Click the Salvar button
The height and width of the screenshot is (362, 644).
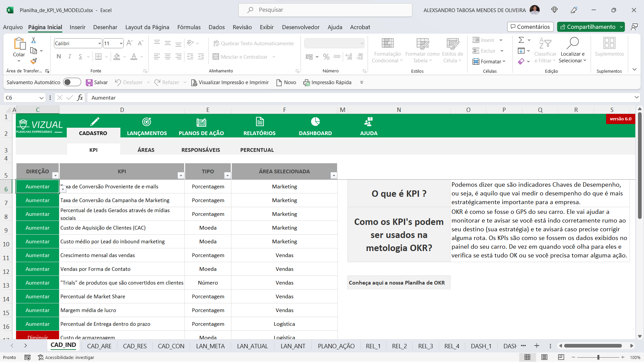coord(97,82)
